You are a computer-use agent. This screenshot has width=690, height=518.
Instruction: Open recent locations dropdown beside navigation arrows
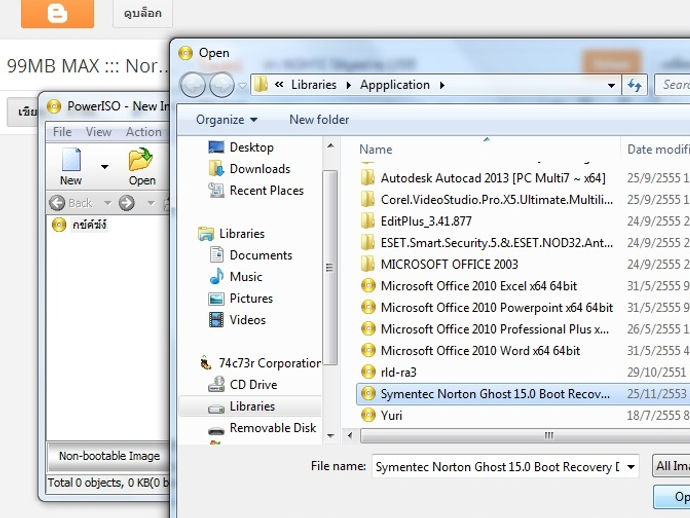242,85
